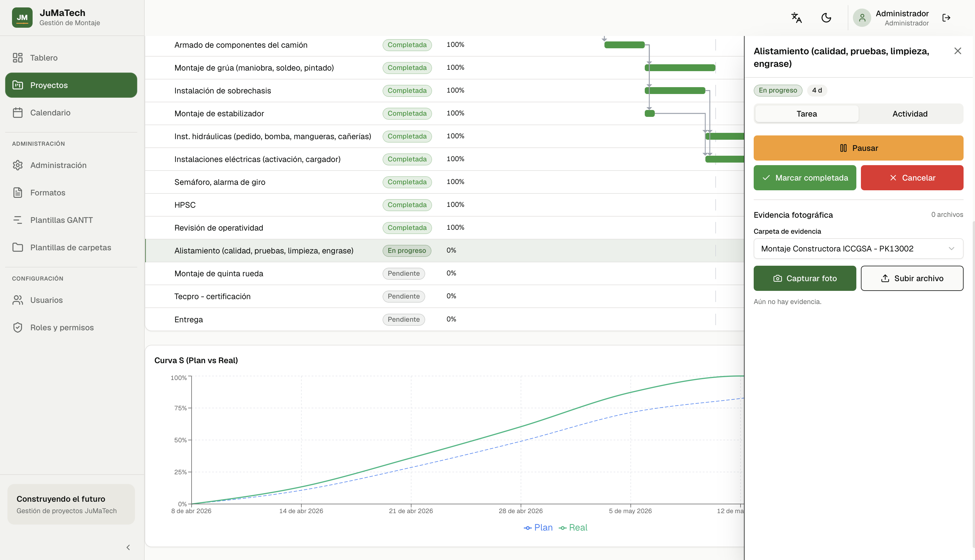Viewport: 975px width, 560px height.
Task: Go to Calendario in the sidebar
Action: pos(71,113)
